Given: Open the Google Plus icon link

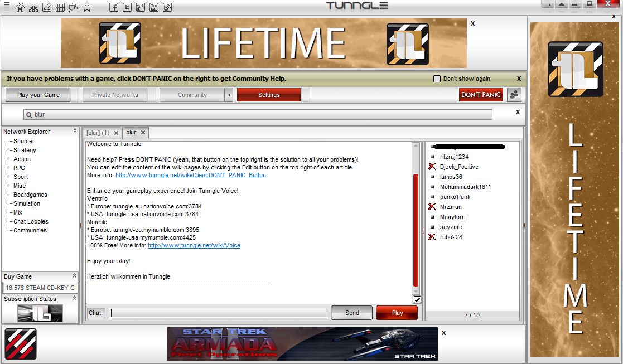Looking at the screenshot, I should pyautogui.click(x=140, y=7).
